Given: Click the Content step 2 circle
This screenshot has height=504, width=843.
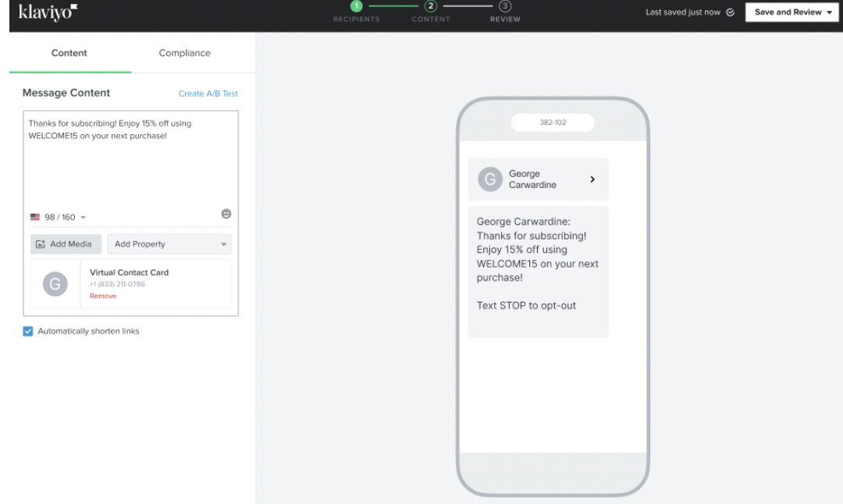Looking at the screenshot, I should (x=430, y=6).
